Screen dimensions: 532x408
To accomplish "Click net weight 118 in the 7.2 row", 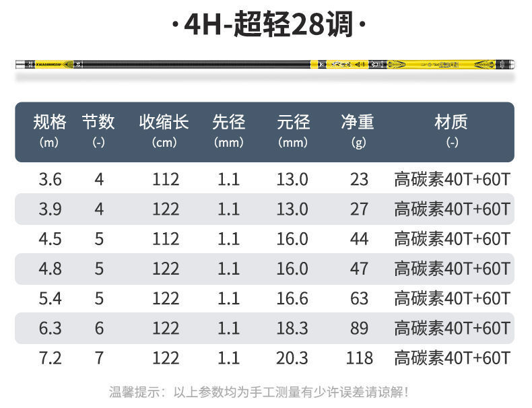I will 360,358.
